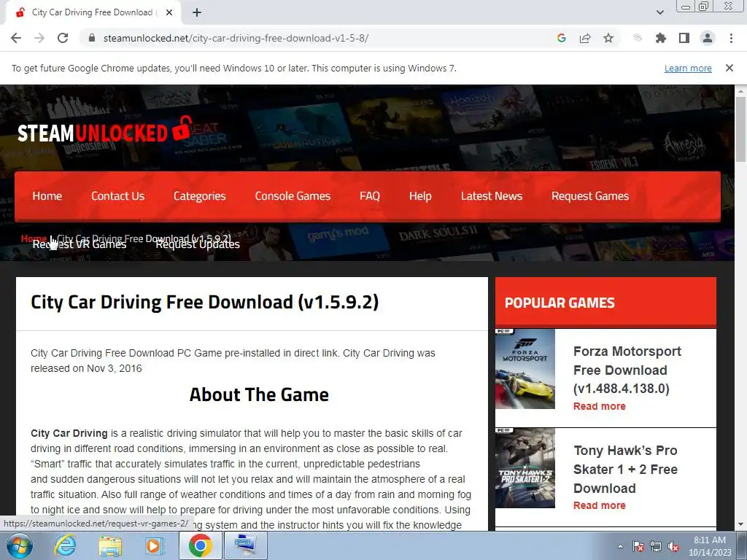The width and height of the screenshot is (747, 560).
Task: Click the Forza Motorsport cover thumbnail
Action: click(525, 368)
